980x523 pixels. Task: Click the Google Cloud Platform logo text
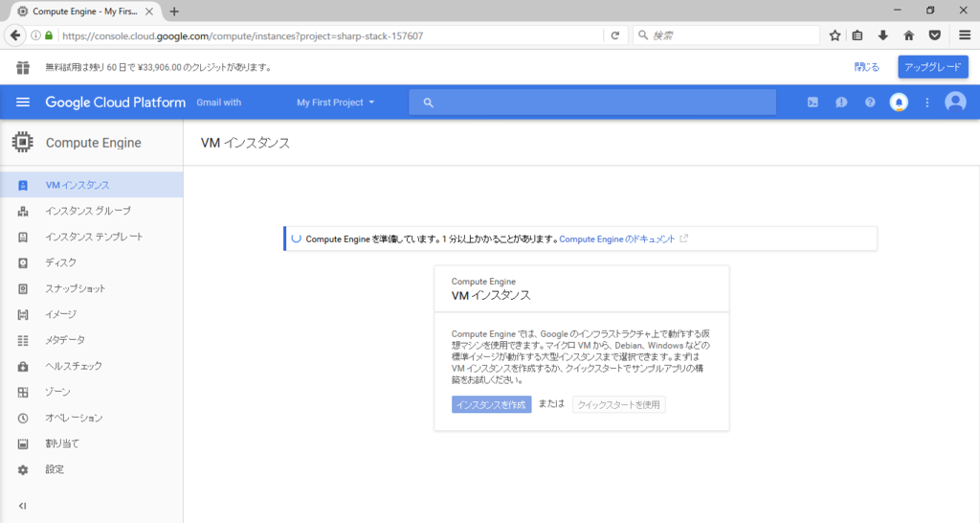(x=115, y=102)
